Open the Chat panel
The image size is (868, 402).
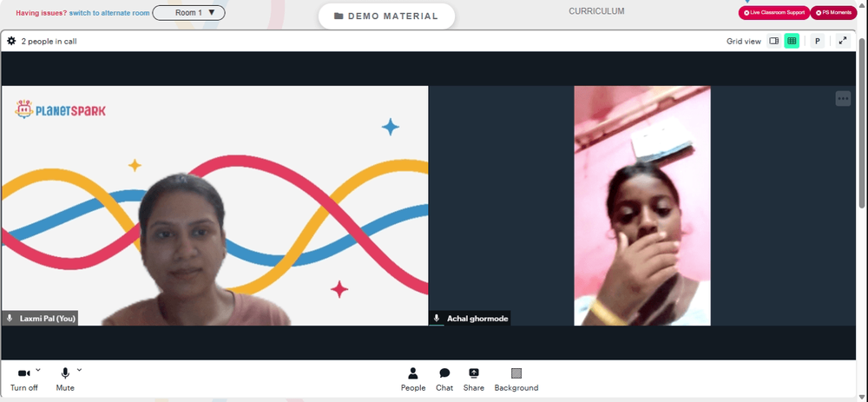click(444, 379)
